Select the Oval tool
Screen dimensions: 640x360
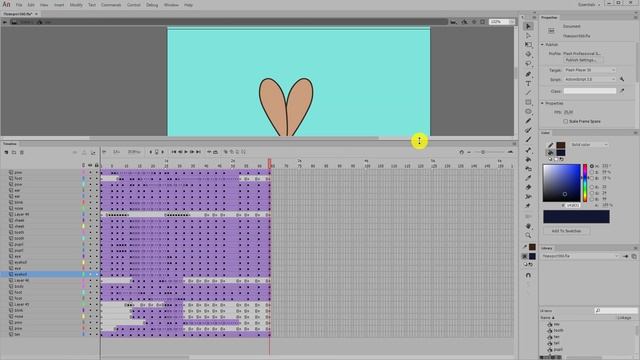pyautogui.click(x=528, y=111)
